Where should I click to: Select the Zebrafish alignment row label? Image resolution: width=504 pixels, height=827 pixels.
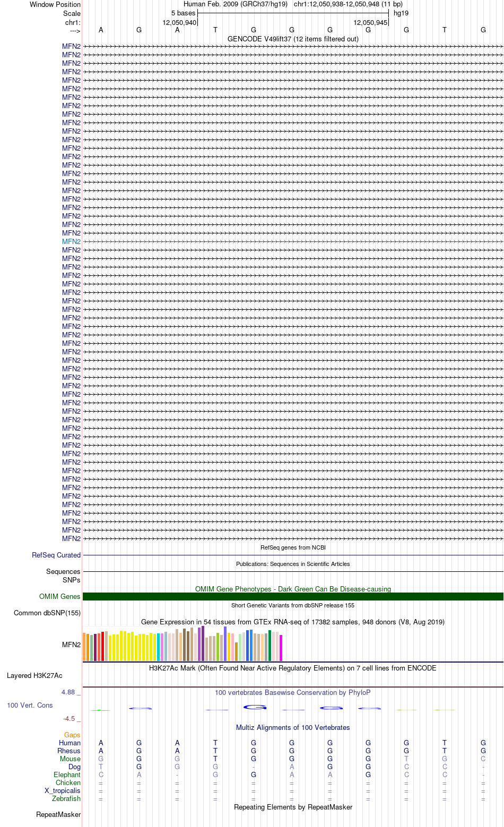click(x=66, y=798)
